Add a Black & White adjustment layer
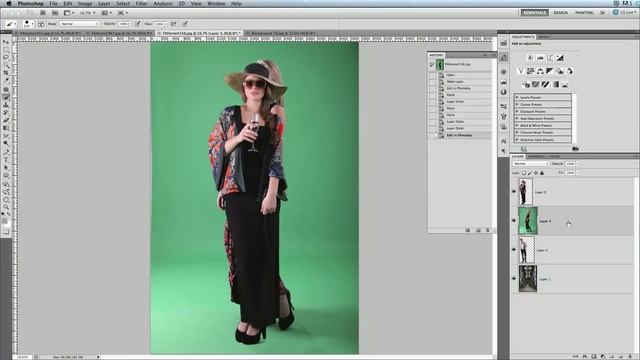The height and width of the screenshot is (360, 640). coord(550,71)
